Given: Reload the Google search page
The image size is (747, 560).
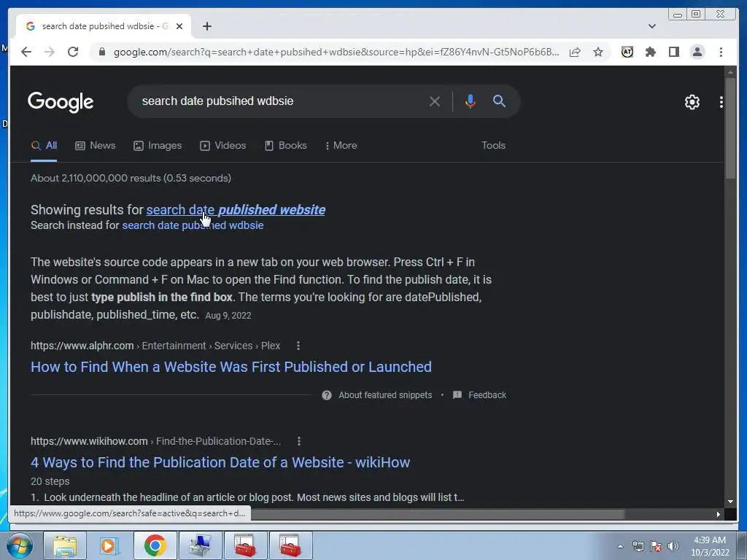Looking at the screenshot, I should [x=73, y=52].
